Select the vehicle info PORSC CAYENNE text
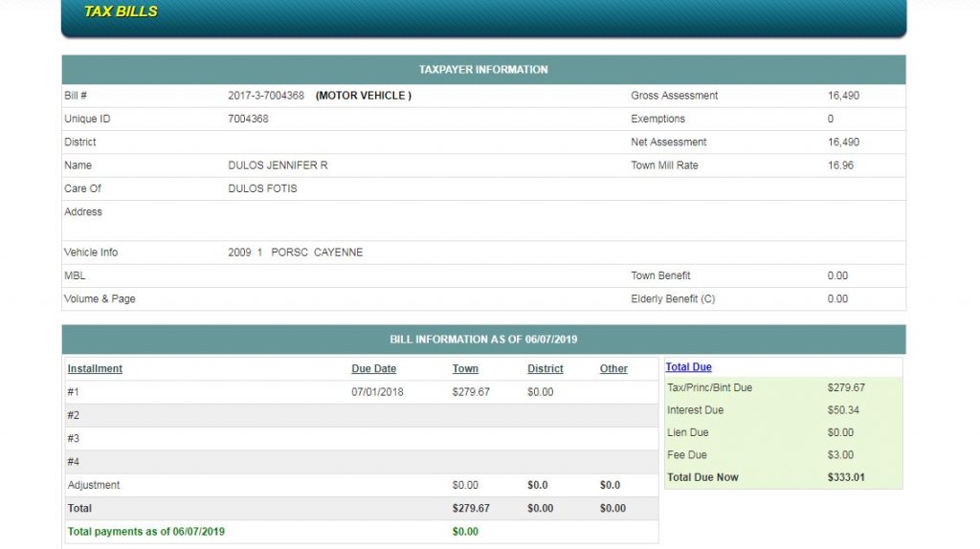Viewport: 980px width, 549px height. (x=317, y=253)
